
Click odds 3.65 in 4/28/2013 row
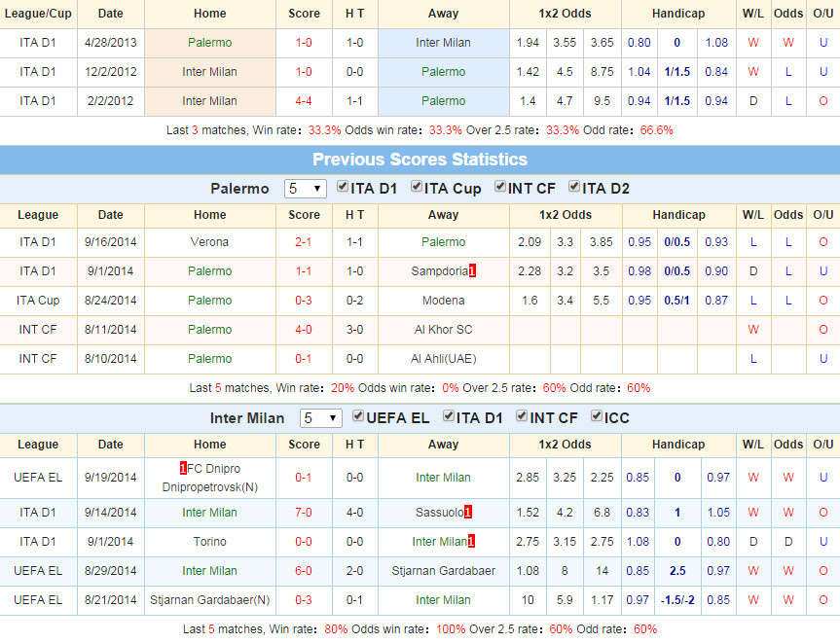(x=602, y=43)
